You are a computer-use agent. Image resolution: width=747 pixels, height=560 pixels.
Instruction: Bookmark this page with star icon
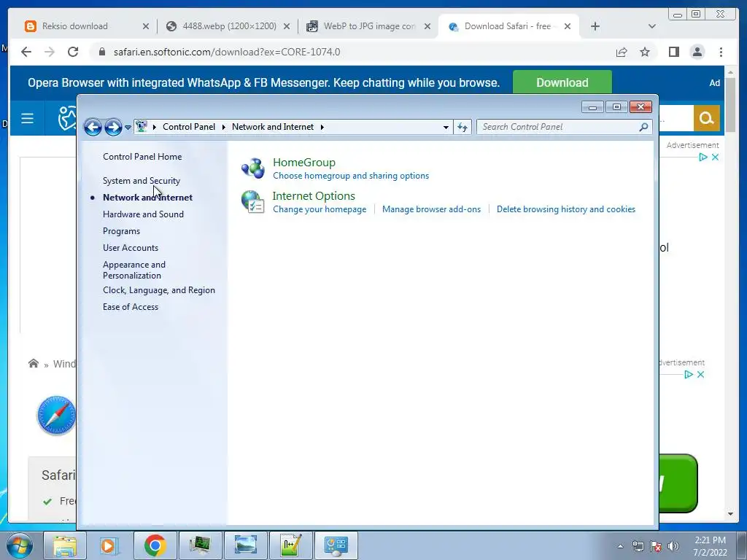click(645, 52)
